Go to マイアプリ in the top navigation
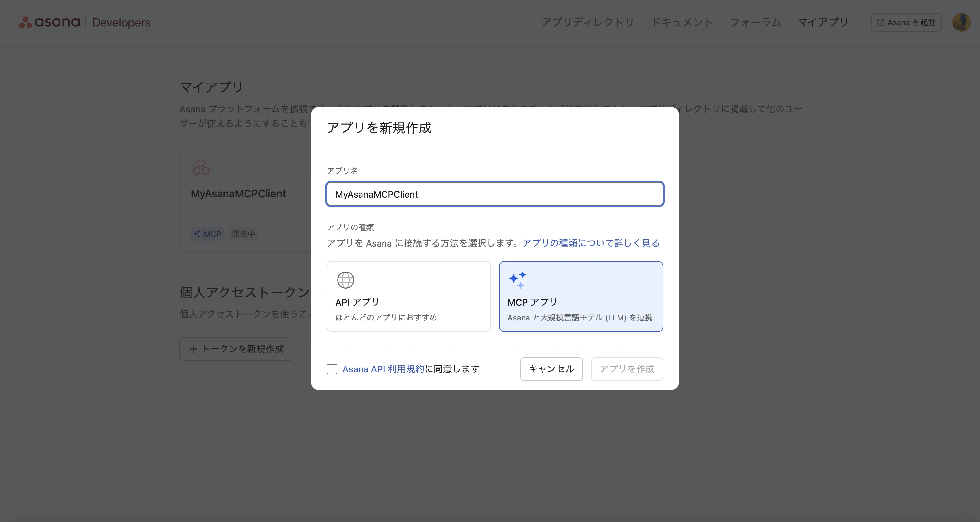 click(x=823, y=22)
